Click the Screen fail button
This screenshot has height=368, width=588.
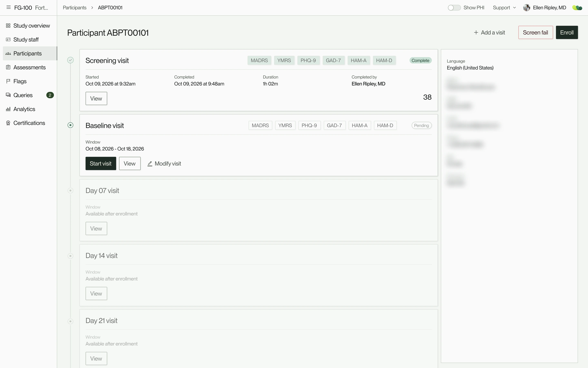click(x=536, y=32)
